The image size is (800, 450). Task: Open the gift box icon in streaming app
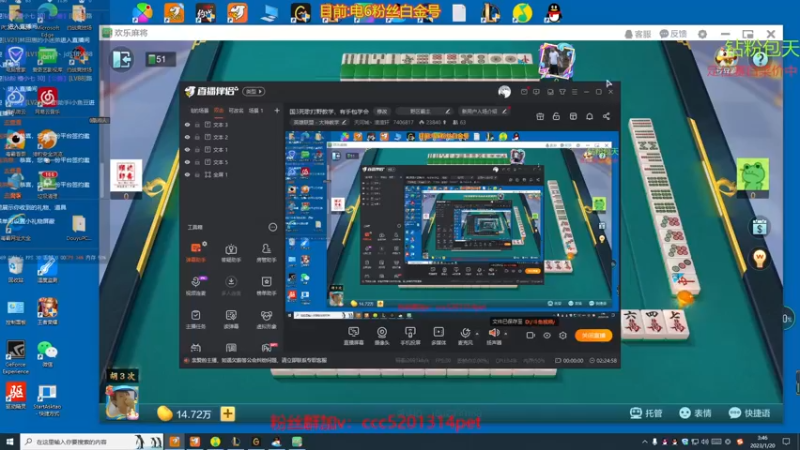540,117
